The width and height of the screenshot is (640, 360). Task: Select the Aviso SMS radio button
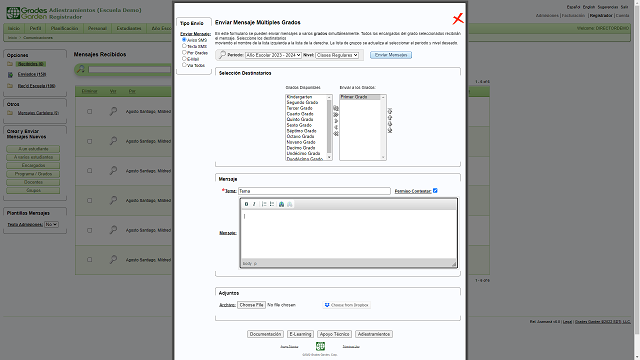[x=184, y=40]
